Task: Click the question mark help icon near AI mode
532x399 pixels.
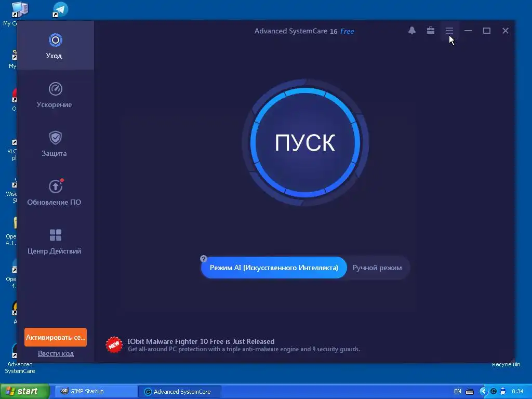Action: tap(203, 259)
